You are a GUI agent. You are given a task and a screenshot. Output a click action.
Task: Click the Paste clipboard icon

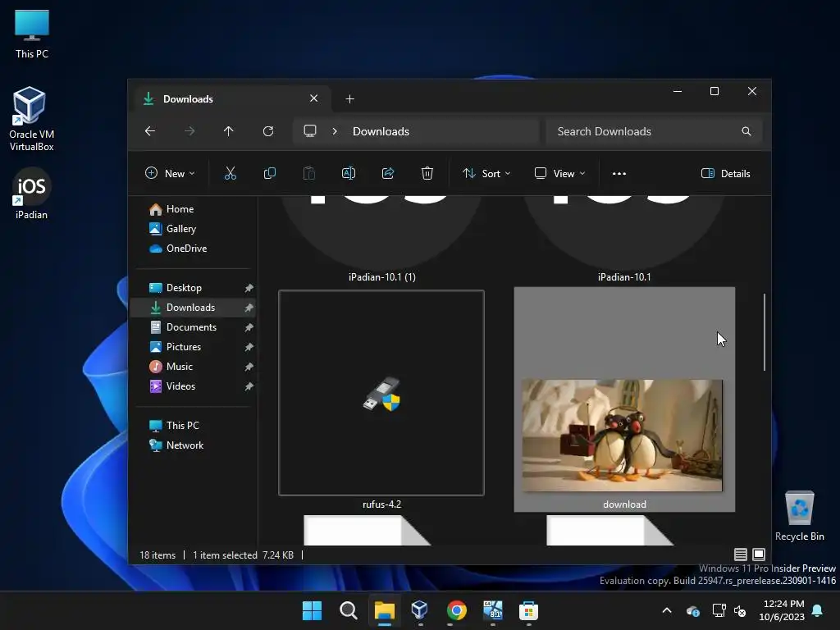click(x=309, y=173)
